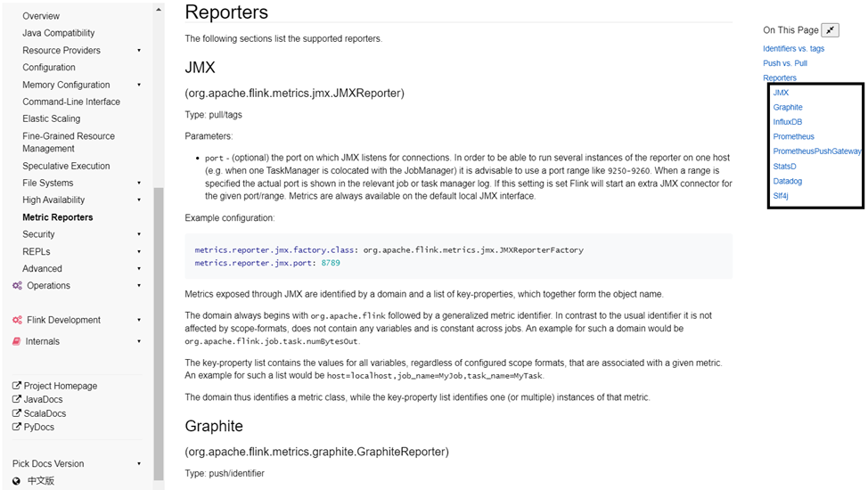Viewport: 868px width, 490px height.
Task: Expand the File Systems submenu arrow
Action: click(139, 184)
